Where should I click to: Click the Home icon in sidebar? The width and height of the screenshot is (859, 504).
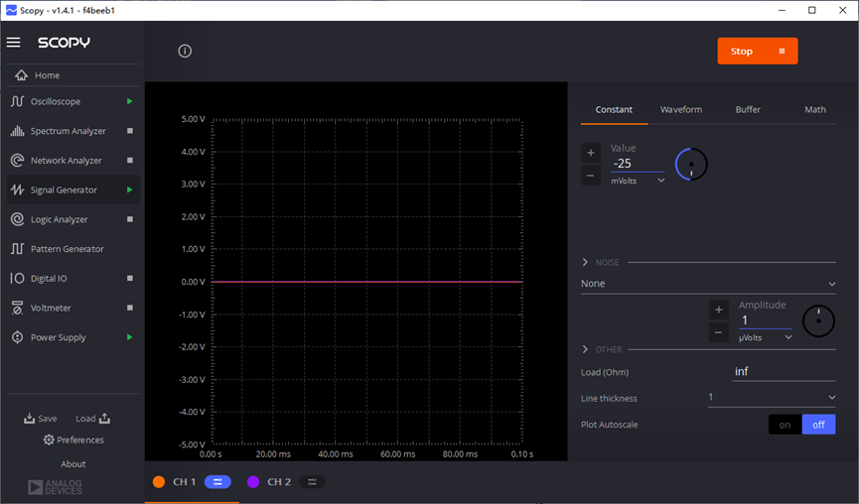(x=22, y=75)
